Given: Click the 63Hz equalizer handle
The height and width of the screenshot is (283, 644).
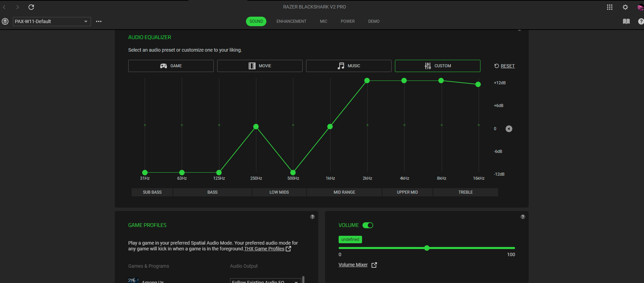Looking at the screenshot, I should 182,173.
